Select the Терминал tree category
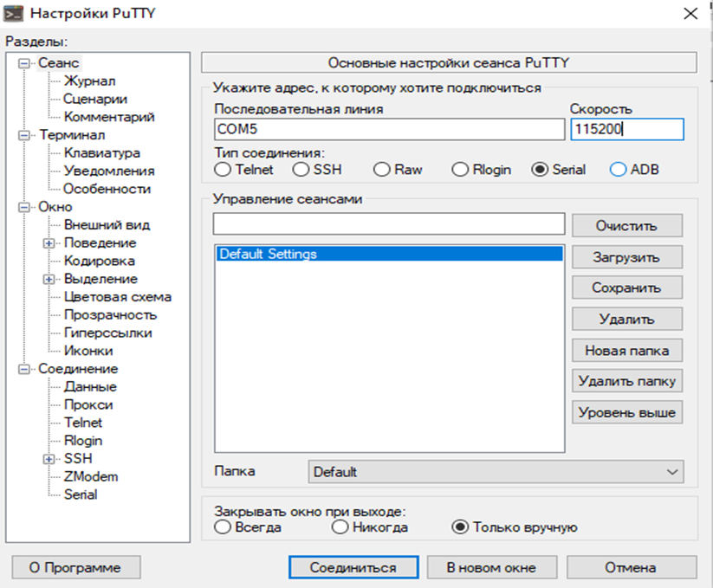Viewport: 713px width, 588px height. (72, 135)
